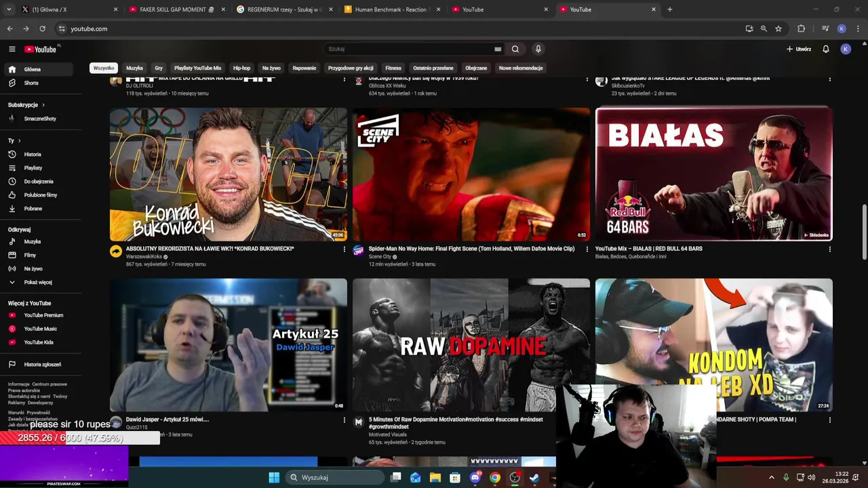Open Historia zgłoszeń report history
Viewport: 868px width, 488px height.
(41, 365)
